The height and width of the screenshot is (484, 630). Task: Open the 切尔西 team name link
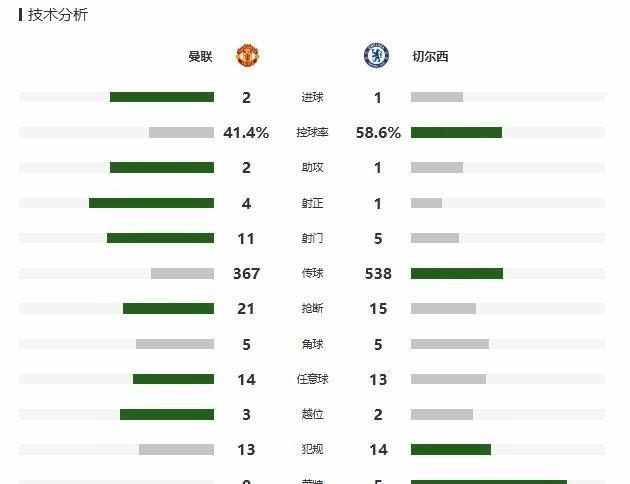click(x=430, y=57)
